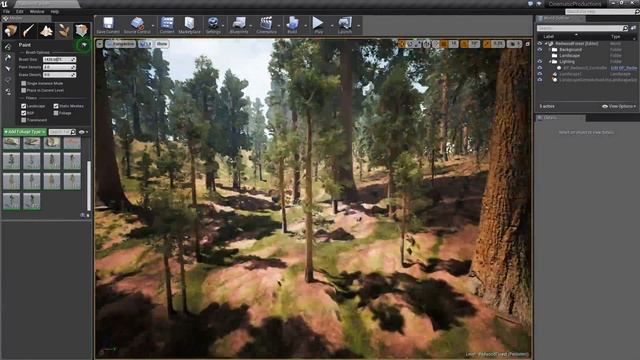Screen dimensions: 640x360
Task: Open Source Control from the toolbar
Action: (137, 25)
